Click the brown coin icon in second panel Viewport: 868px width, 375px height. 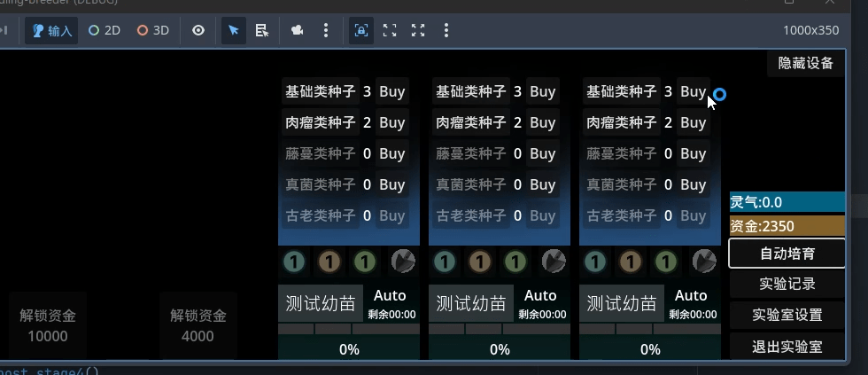coord(480,261)
